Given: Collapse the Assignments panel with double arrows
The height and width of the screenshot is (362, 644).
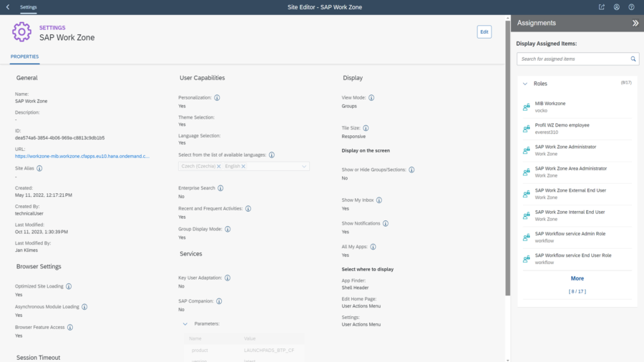Looking at the screenshot, I should [x=635, y=23].
